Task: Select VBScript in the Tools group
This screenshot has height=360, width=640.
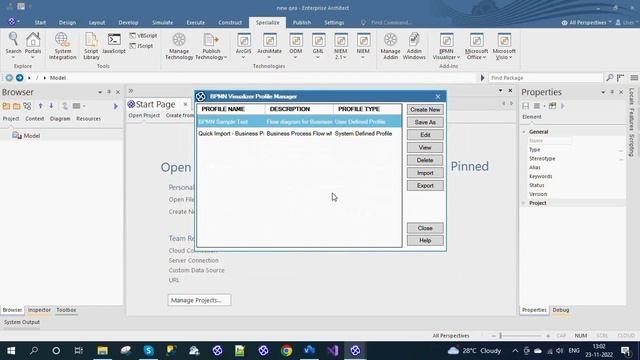Action: tap(143, 36)
